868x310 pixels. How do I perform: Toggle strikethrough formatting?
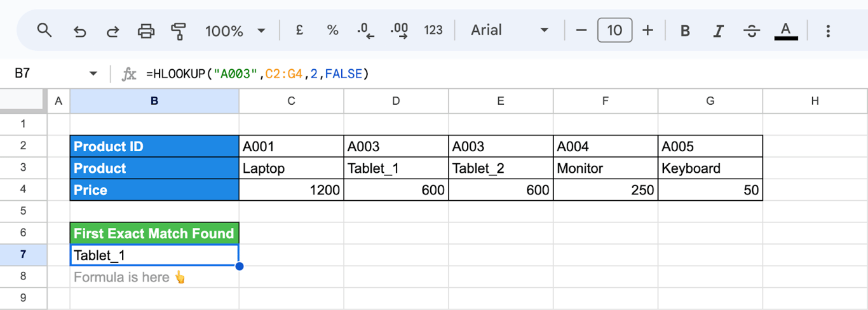click(752, 30)
